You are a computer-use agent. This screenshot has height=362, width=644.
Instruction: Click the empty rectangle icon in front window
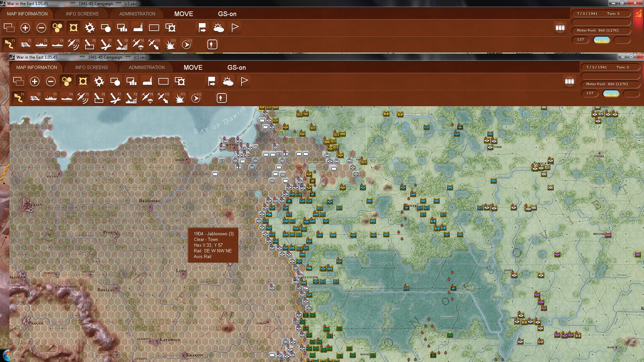pos(163,81)
